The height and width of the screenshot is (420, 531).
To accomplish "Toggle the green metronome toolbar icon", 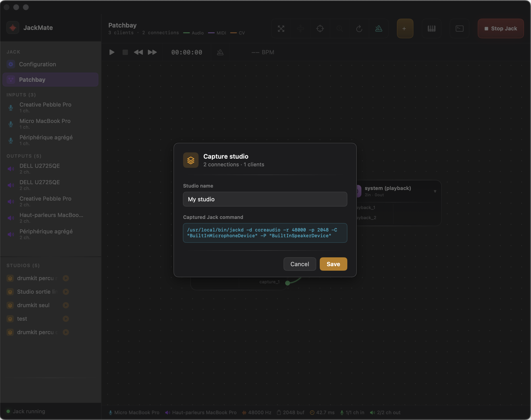I will pos(379,28).
